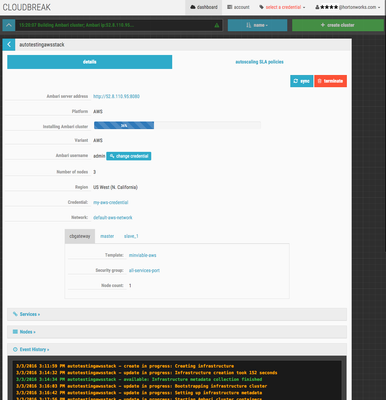Expand the Nodes section
386x400 pixels.
(x=177, y=332)
